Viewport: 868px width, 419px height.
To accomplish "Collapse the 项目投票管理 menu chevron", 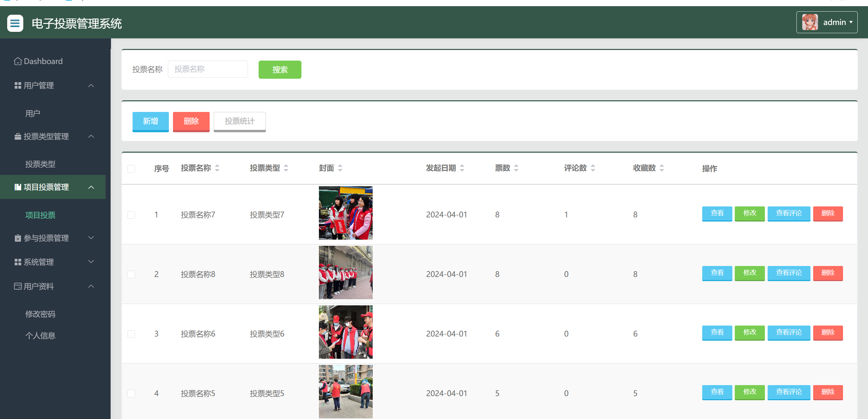I will [91, 187].
